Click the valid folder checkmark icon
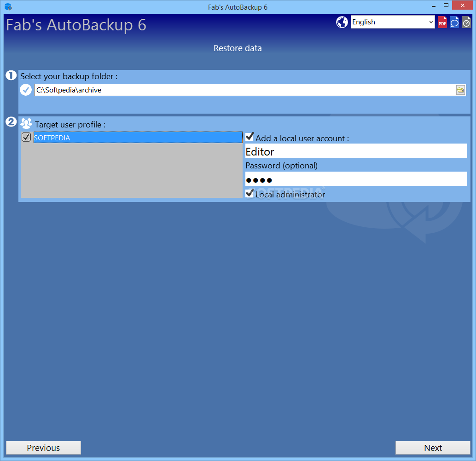Viewport: 476px width, 461px height. click(x=26, y=90)
